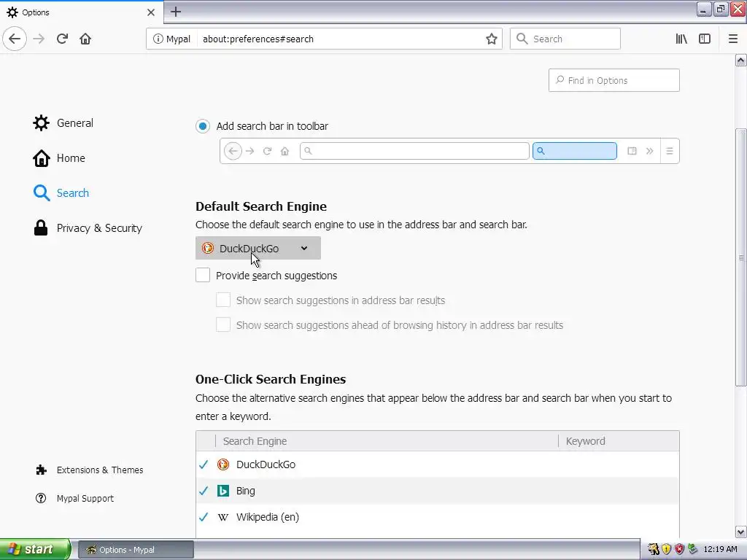The height and width of the screenshot is (560, 747).
Task: Click the page scrollbar up arrow
Action: point(741,61)
